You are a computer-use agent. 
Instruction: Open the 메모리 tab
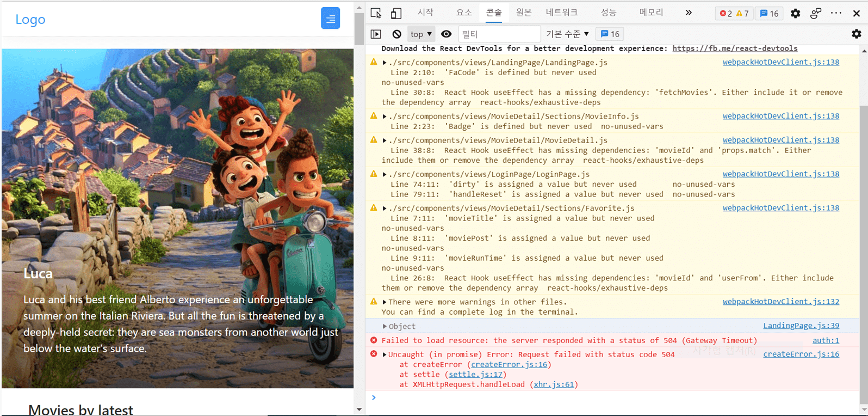[x=651, y=13]
